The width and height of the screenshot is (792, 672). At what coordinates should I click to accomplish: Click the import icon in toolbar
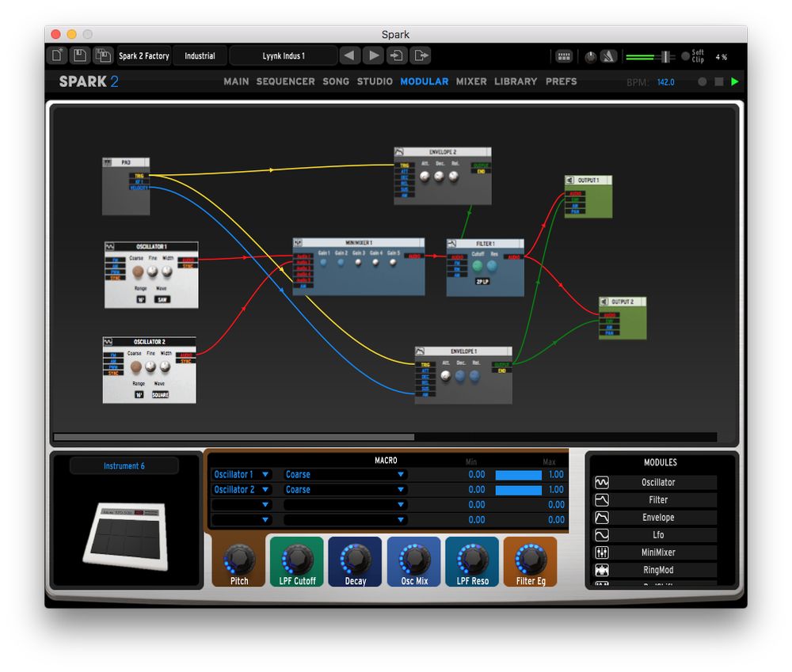397,55
